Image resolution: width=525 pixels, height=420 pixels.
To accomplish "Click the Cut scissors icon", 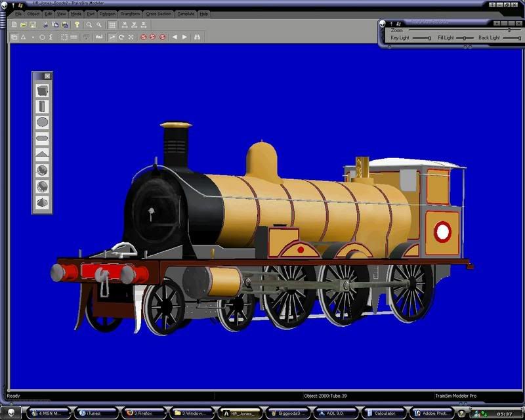I will [45, 25].
